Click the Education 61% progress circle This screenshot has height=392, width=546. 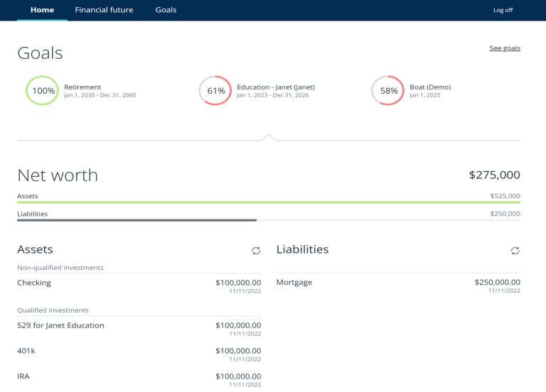point(215,91)
